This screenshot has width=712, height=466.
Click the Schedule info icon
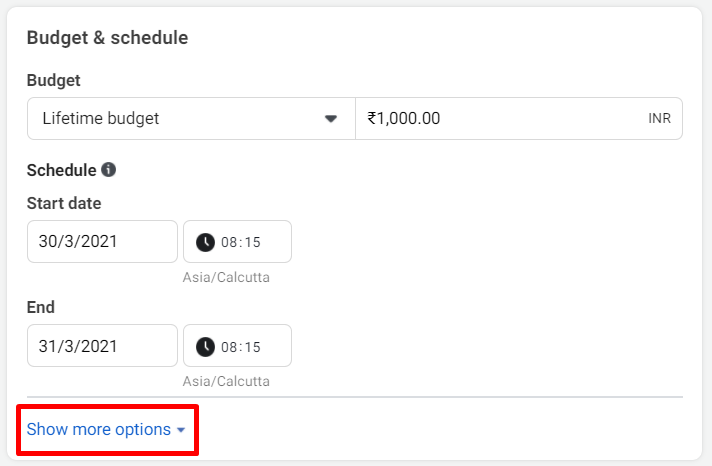[109, 170]
